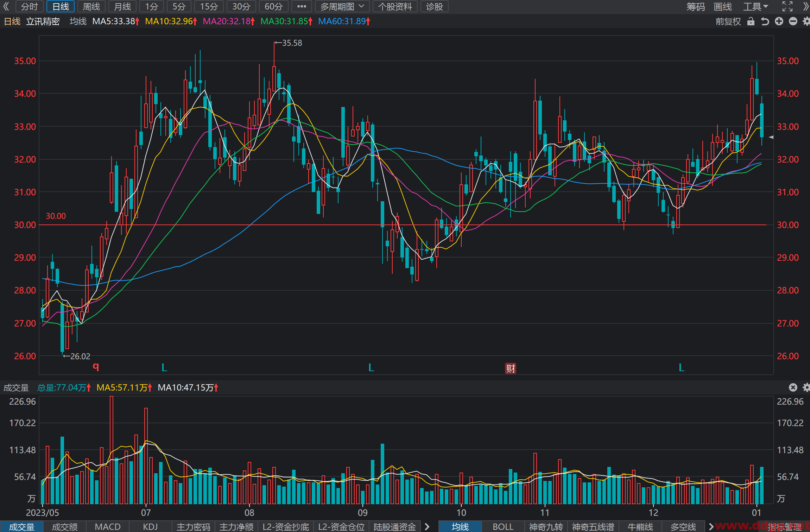
Task: Switch overlay to the BOLL tab
Action: tap(503, 526)
